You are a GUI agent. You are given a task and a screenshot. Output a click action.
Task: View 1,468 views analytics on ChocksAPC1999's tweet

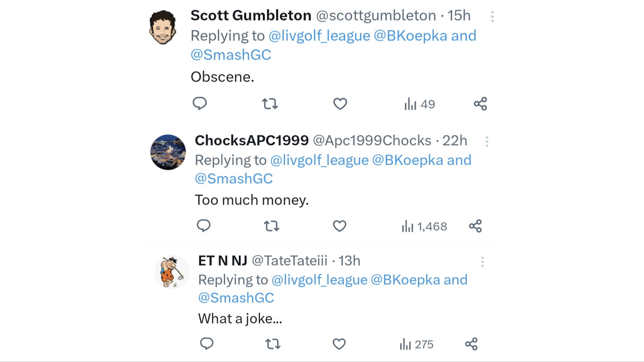tap(424, 226)
